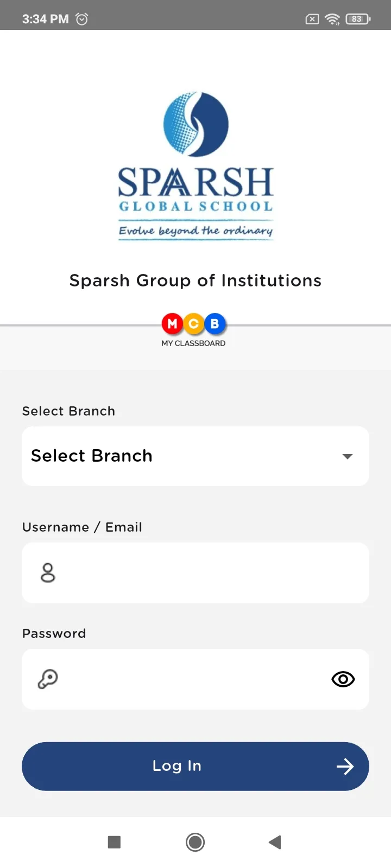Click the battery indicator in the status bar

click(357, 19)
